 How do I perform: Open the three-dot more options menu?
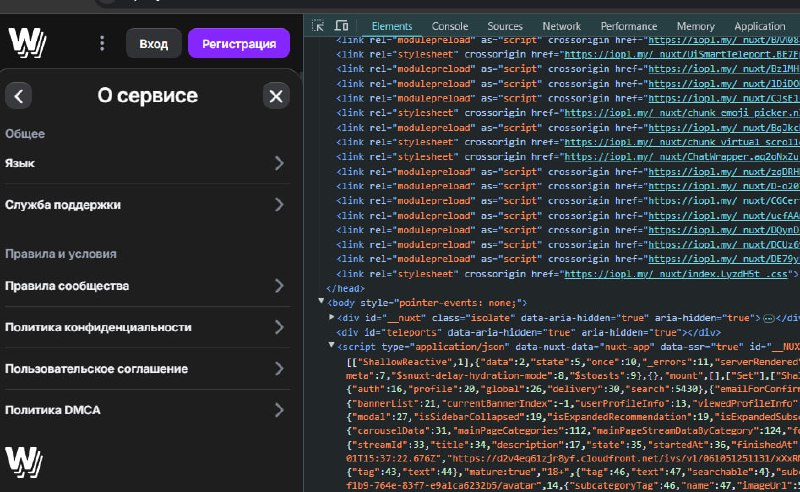point(101,43)
